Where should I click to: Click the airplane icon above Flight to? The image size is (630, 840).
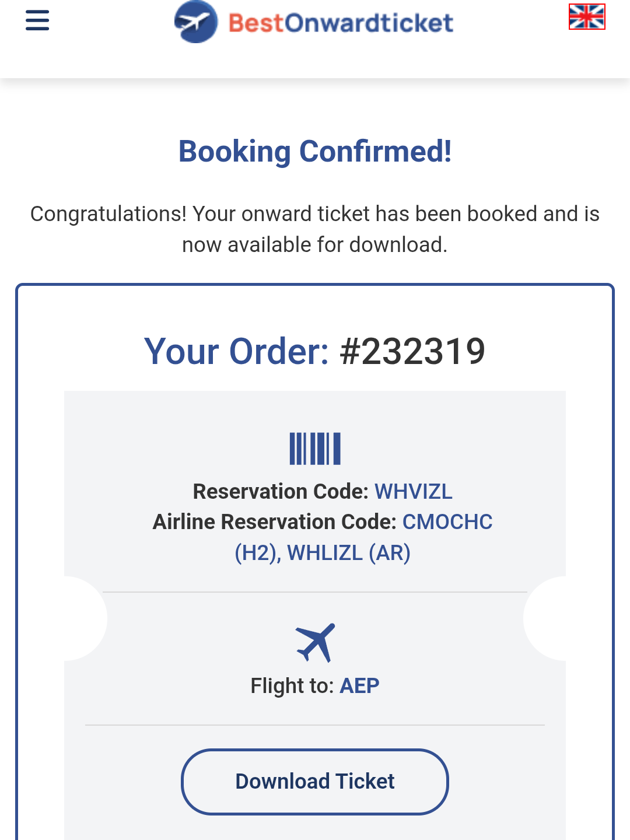pos(315,642)
